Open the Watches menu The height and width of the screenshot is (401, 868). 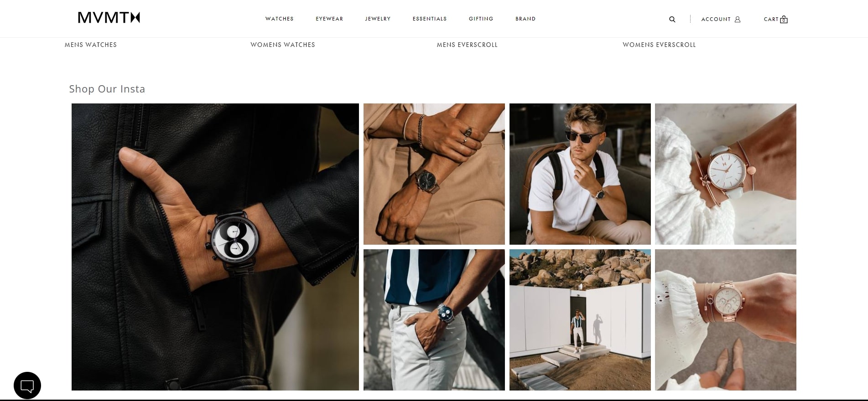(x=280, y=19)
